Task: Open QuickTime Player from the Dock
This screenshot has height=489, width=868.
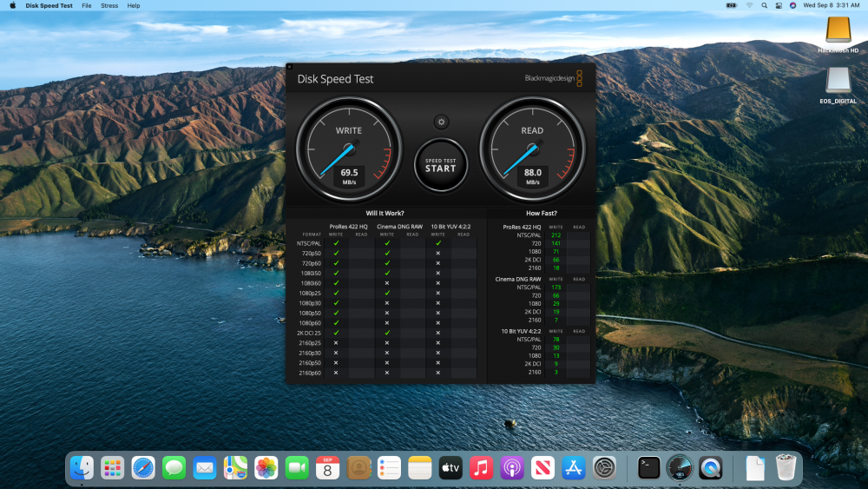Action: (x=710, y=468)
